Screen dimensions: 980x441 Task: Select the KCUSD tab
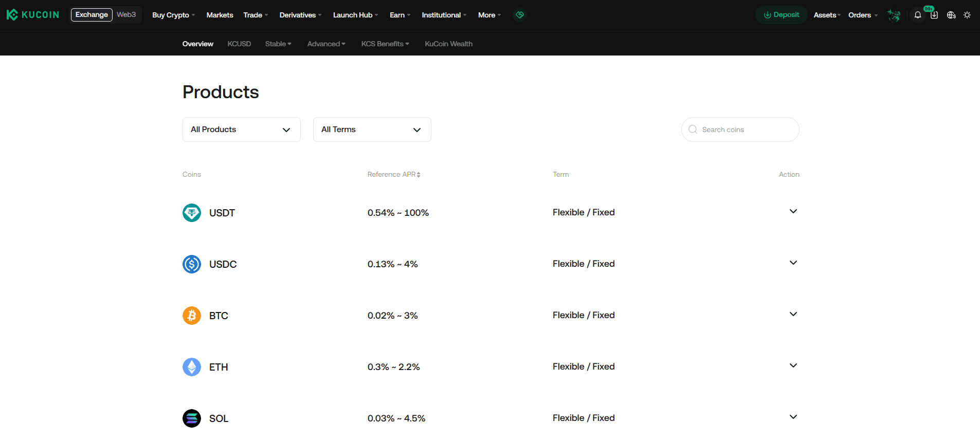[x=239, y=44]
